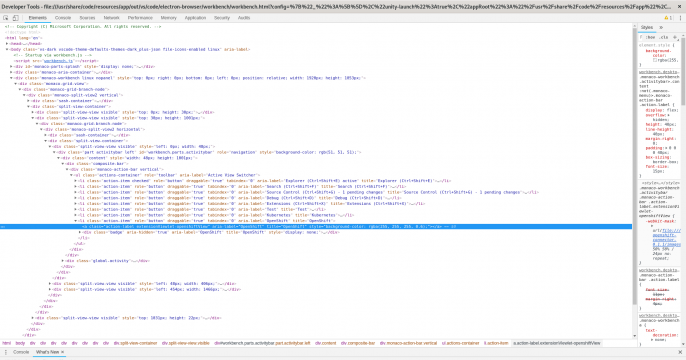Open the Network tab
The image size is (686, 360).
pos(112,18)
